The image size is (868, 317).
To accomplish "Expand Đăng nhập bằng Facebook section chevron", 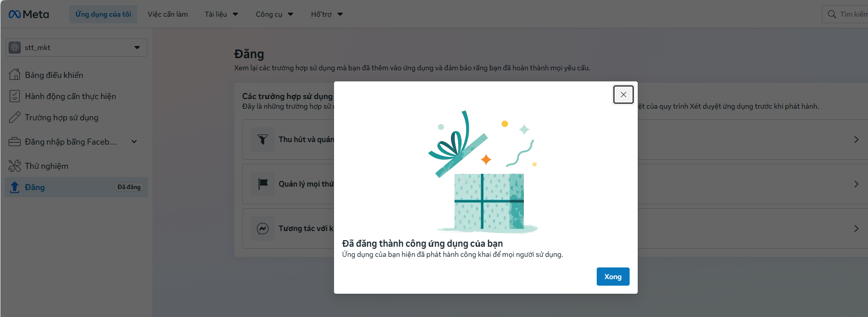I will [x=134, y=142].
